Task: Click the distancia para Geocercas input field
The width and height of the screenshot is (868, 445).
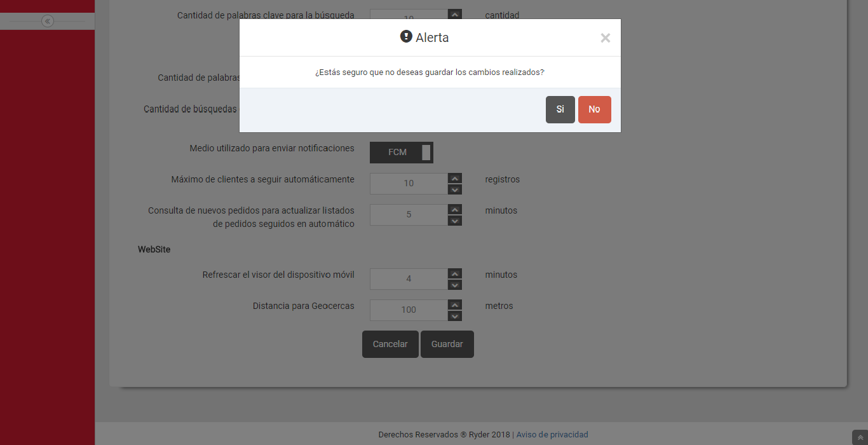Action: pos(409,310)
